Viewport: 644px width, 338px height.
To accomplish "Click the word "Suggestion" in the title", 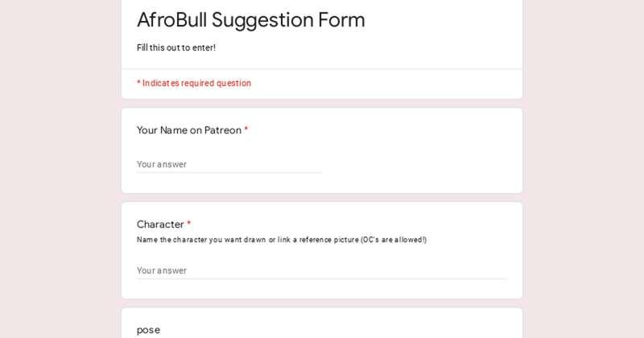I will coord(262,21).
